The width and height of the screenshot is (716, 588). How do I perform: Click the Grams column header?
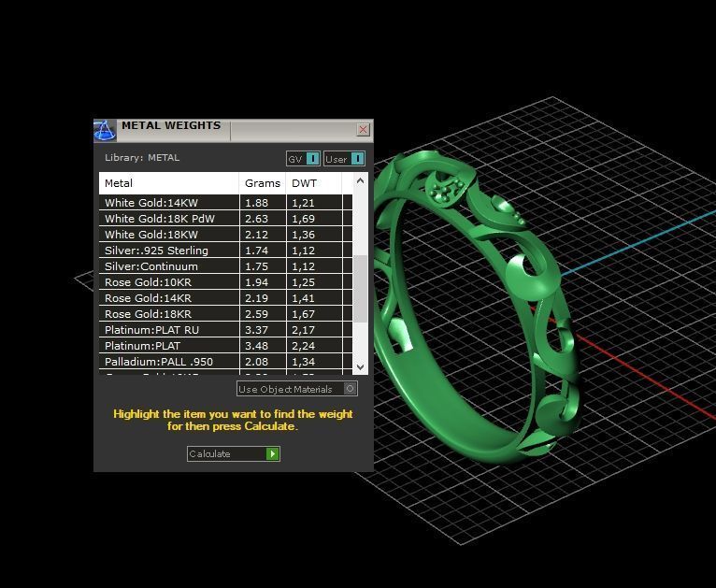pos(263,183)
